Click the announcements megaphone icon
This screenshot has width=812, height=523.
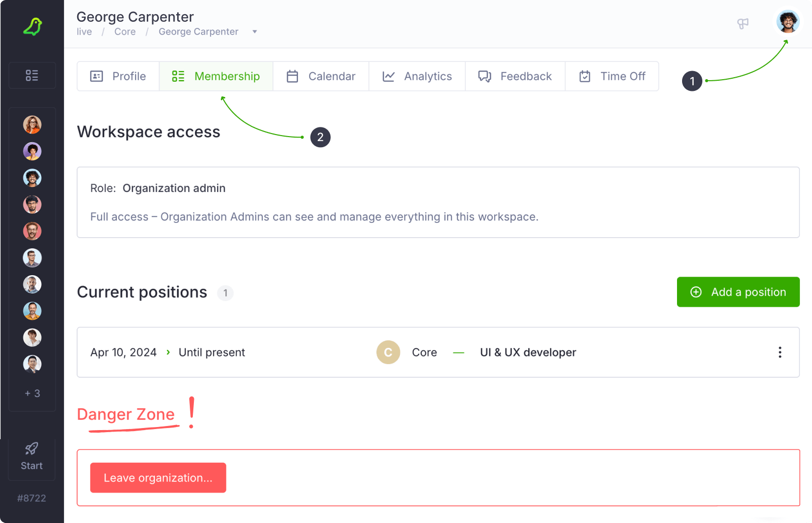(x=742, y=24)
